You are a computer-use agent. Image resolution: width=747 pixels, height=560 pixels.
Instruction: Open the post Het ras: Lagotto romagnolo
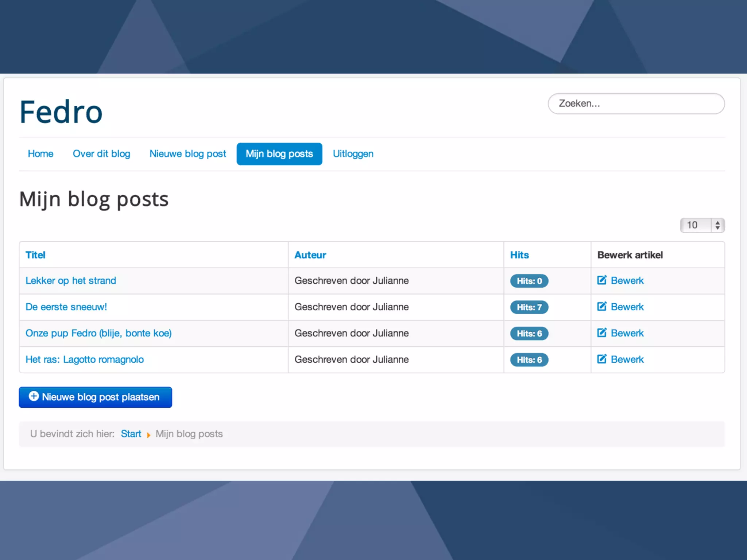click(85, 359)
